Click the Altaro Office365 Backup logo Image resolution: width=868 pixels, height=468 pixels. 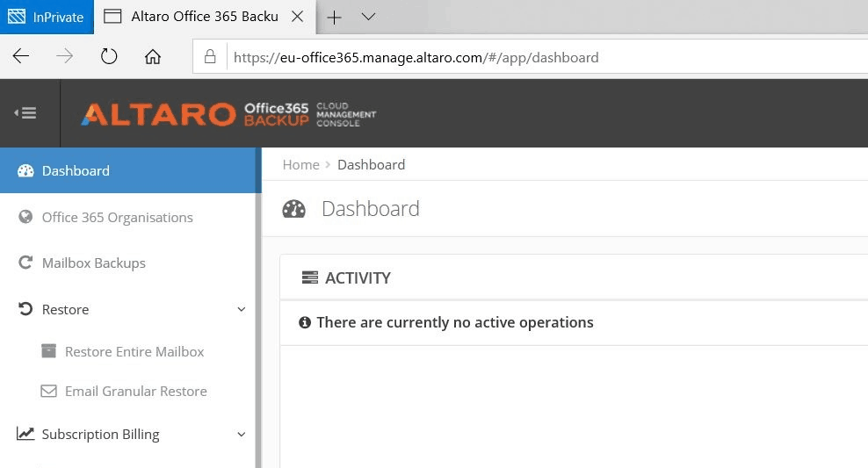pos(228,114)
